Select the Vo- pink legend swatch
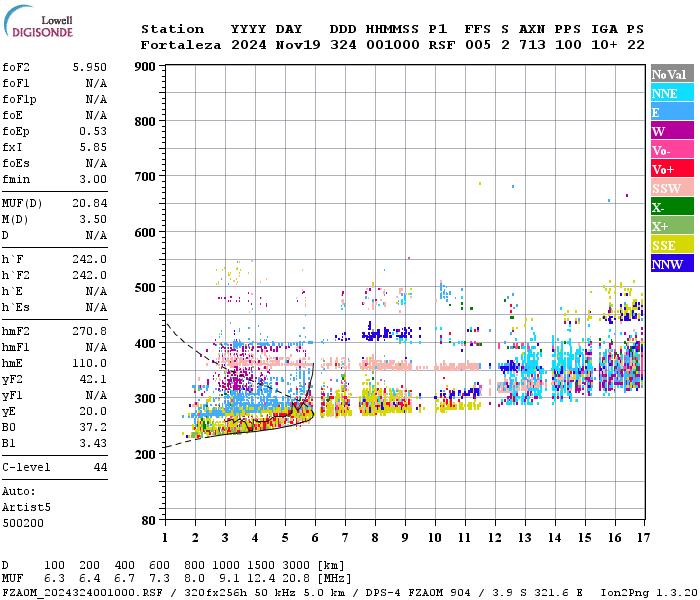 coord(672,150)
